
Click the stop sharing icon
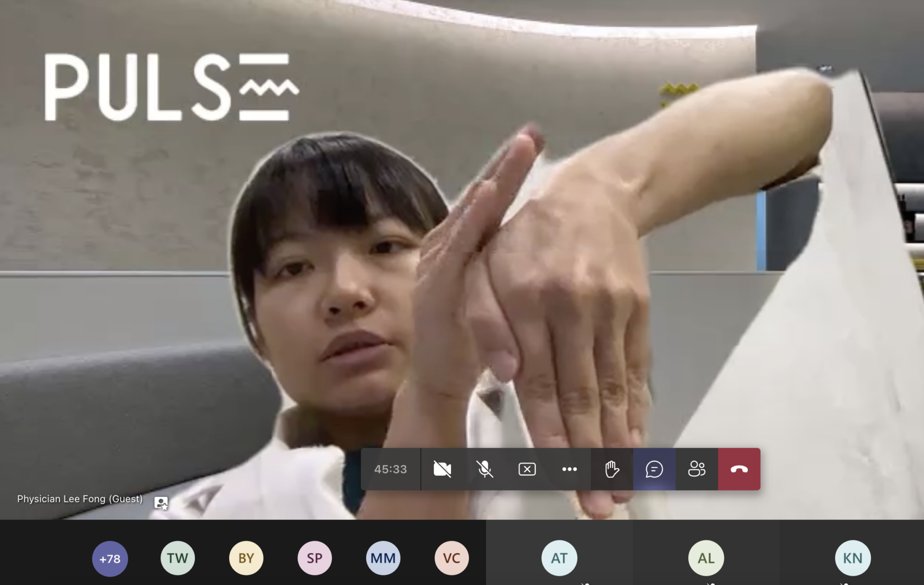527,469
